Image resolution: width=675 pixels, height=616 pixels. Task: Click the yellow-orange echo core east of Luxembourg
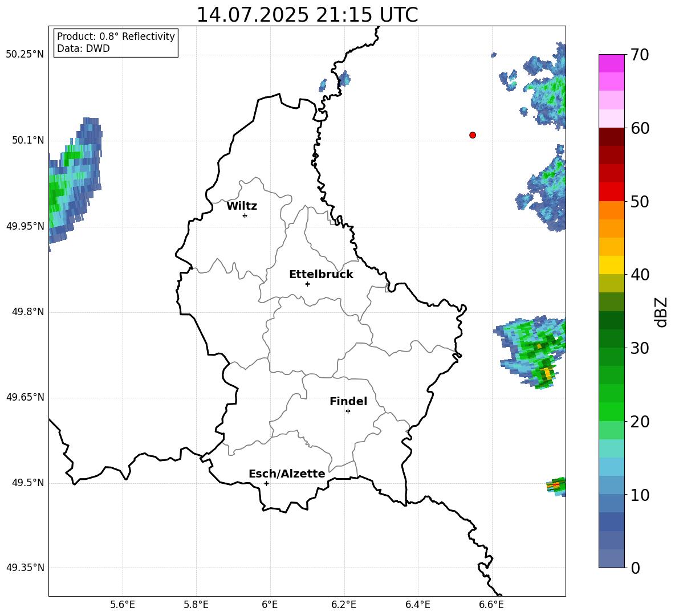coord(546,373)
